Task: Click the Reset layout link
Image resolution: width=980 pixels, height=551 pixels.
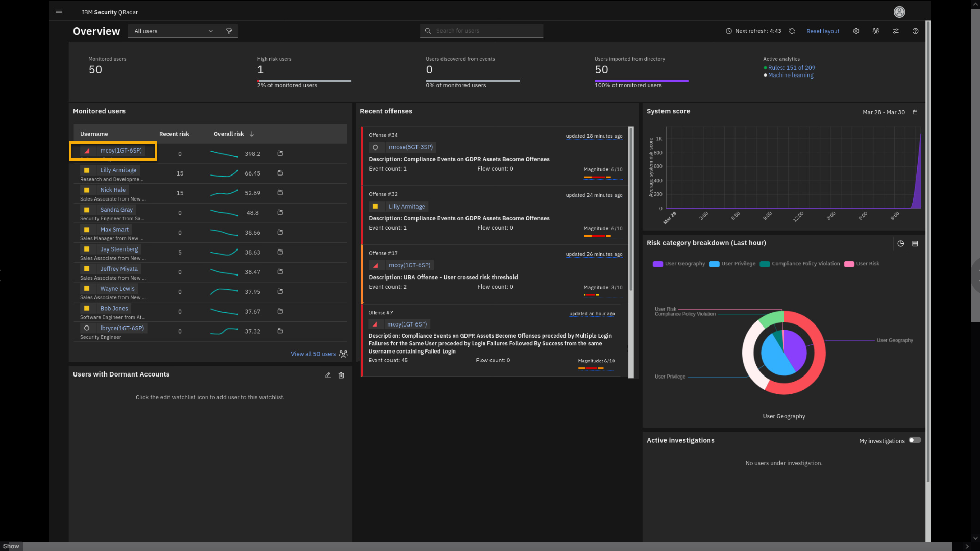Action: [822, 31]
